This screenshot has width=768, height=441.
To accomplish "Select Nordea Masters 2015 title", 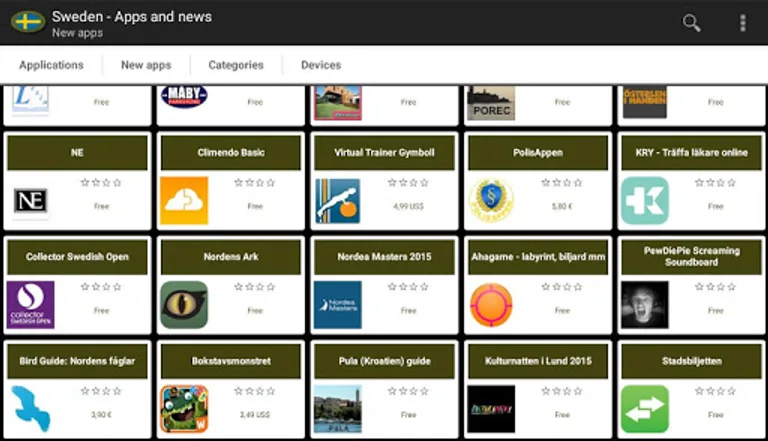I will tap(384, 257).
